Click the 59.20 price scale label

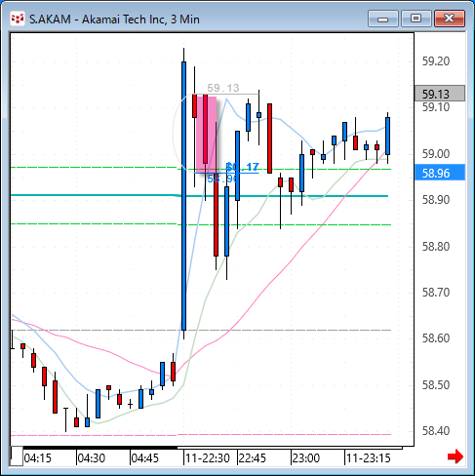pyautogui.click(x=436, y=61)
